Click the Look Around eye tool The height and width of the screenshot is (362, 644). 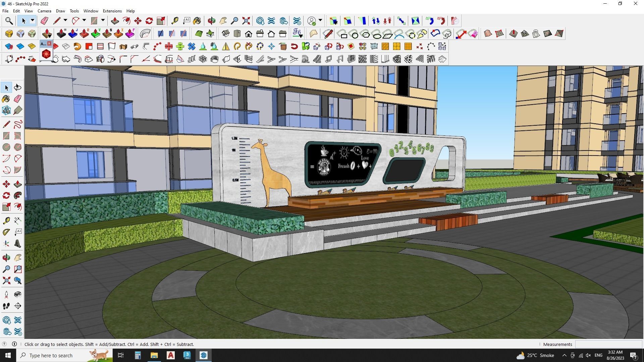tap(18, 295)
